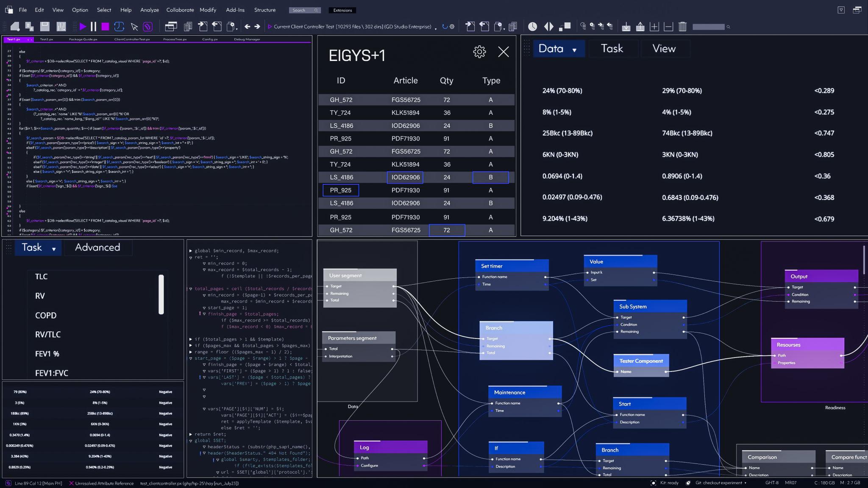The height and width of the screenshot is (488, 868).
Task: Open the Analyze menu
Action: [x=149, y=10]
